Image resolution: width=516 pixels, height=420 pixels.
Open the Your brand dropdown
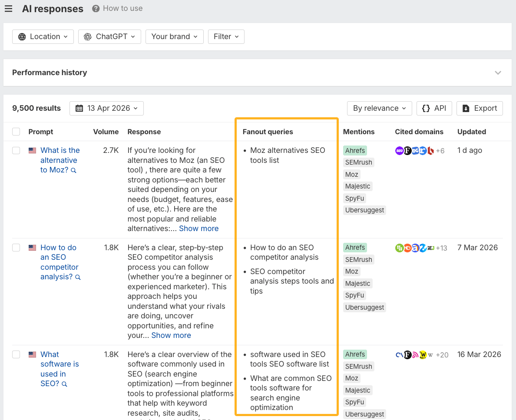(175, 36)
